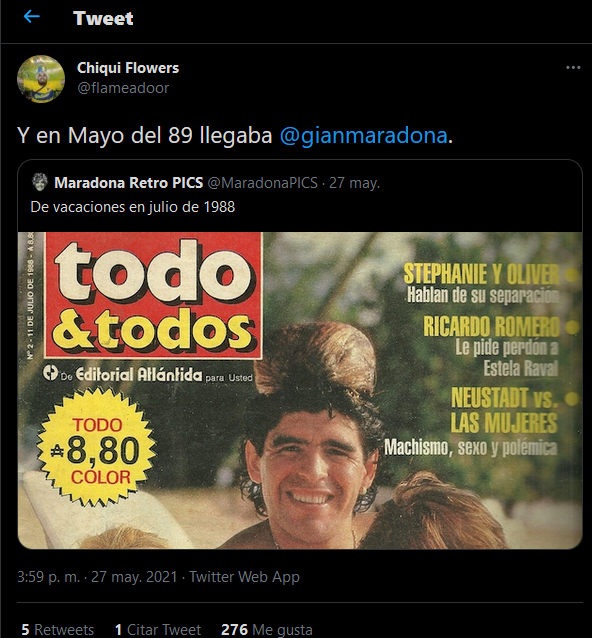The width and height of the screenshot is (592, 638).
Task: Click the Tweet header title
Action: [x=103, y=18]
